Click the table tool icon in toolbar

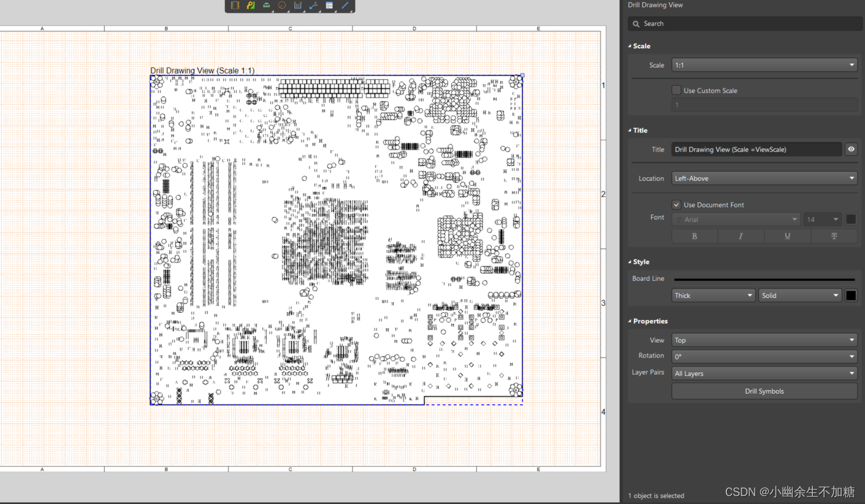[x=329, y=6]
